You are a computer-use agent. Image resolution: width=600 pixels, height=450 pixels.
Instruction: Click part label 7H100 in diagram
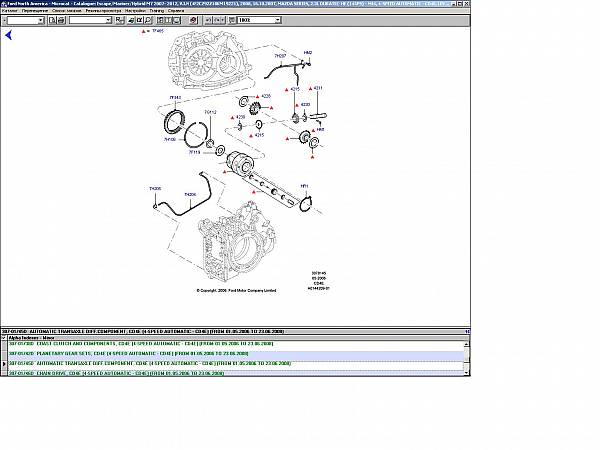click(170, 140)
